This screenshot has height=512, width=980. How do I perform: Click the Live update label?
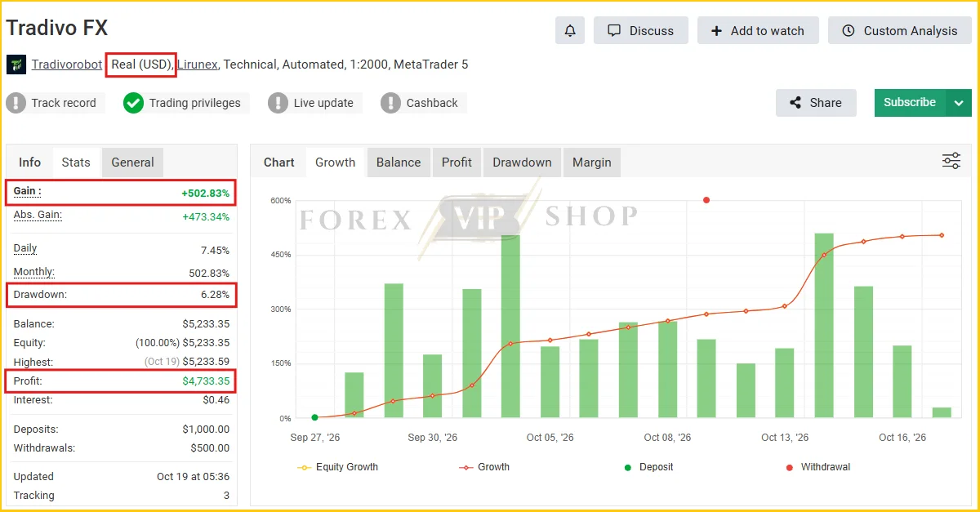(x=323, y=103)
